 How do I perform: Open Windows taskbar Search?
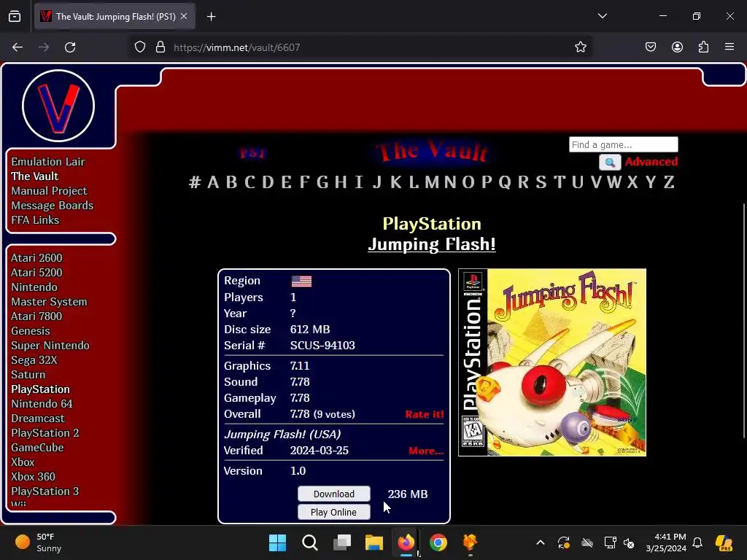point(309,542)
